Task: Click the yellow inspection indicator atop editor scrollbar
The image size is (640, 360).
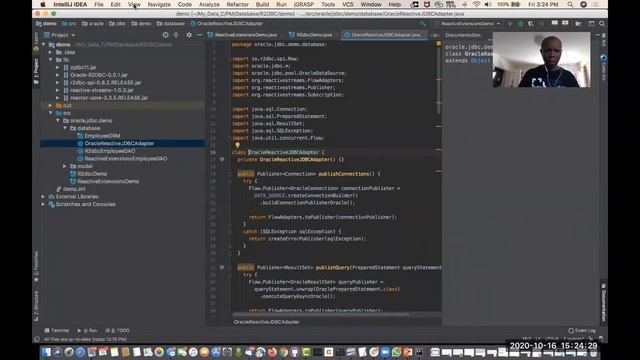Action: coord(439,43)
